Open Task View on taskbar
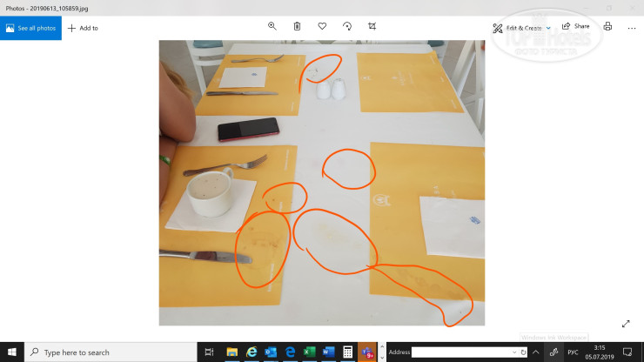 tap(209, 352)
